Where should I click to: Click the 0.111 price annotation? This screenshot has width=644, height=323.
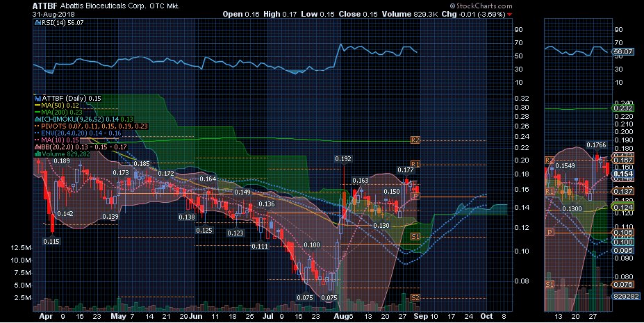pos(260,247)
